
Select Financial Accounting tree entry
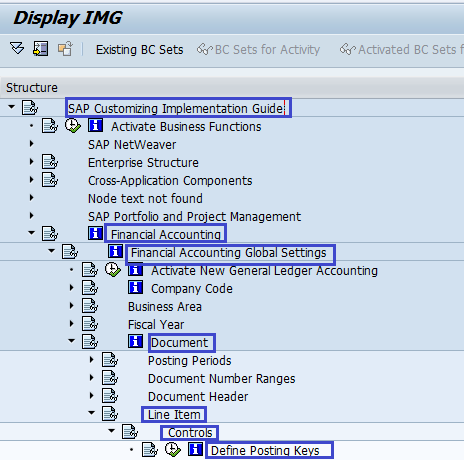pos(166,235)
